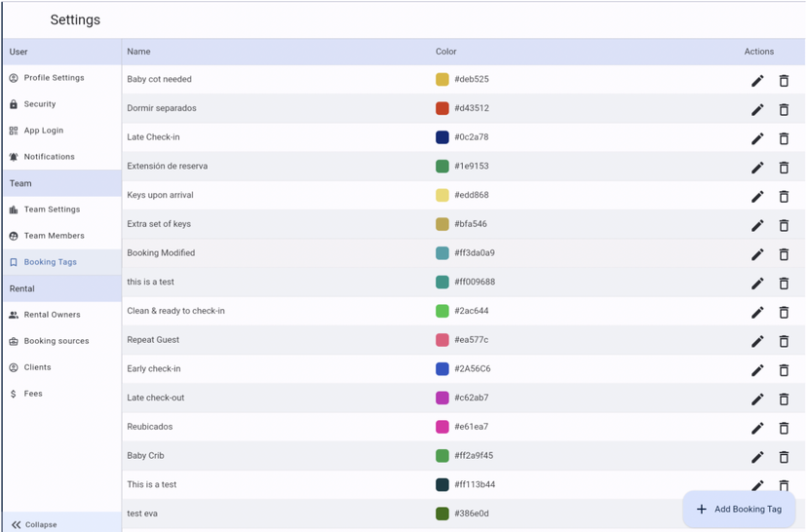Click Add Booking Tag button

click(739, 509)
